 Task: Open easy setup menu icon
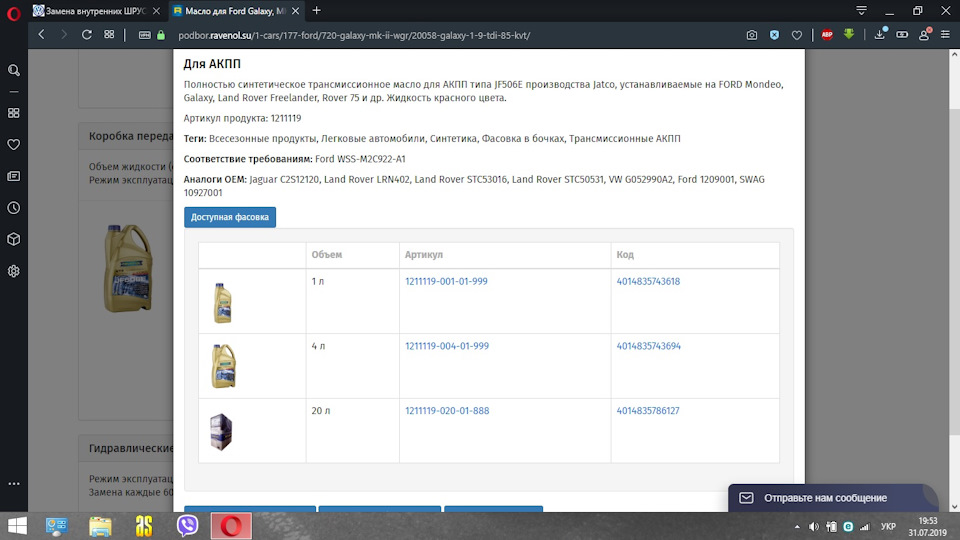click(x=945, y=36)
